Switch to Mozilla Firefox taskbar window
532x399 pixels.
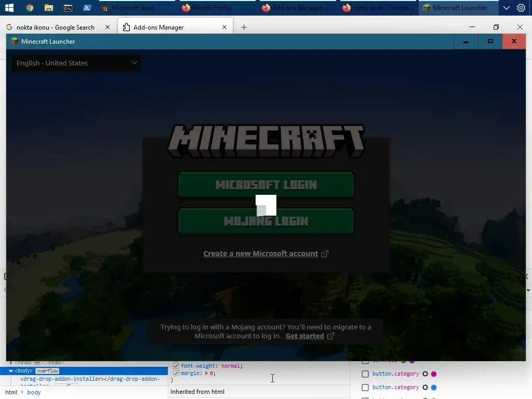point(218,7)
